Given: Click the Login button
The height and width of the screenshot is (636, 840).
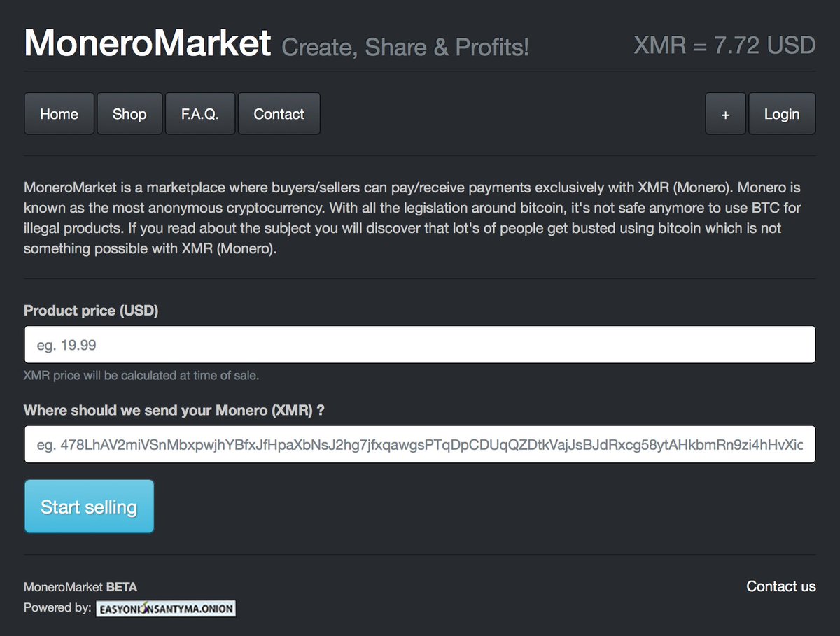Looking at the screenshot, I should tap(782, 113).
